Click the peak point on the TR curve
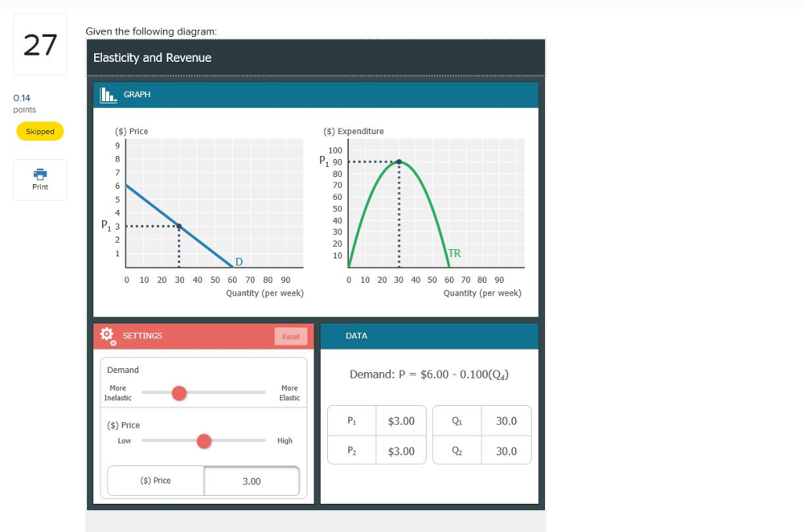The image size is (803, 532). point(399,161)
